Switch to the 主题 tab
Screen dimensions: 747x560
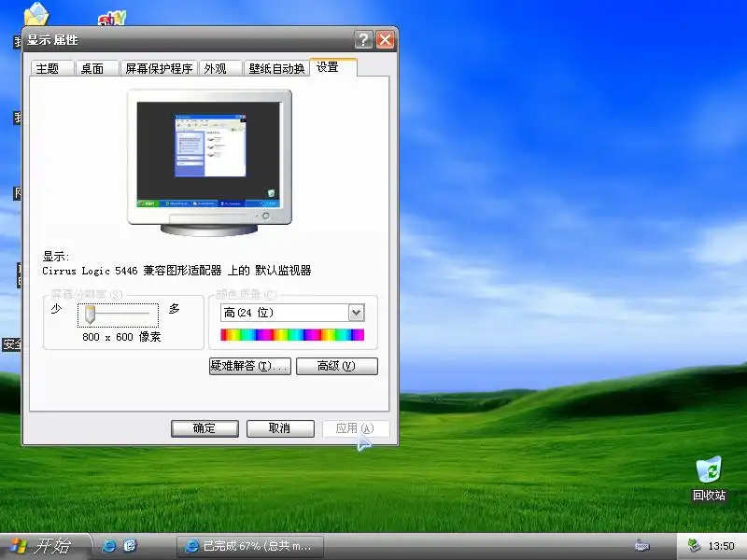(52, 68)
